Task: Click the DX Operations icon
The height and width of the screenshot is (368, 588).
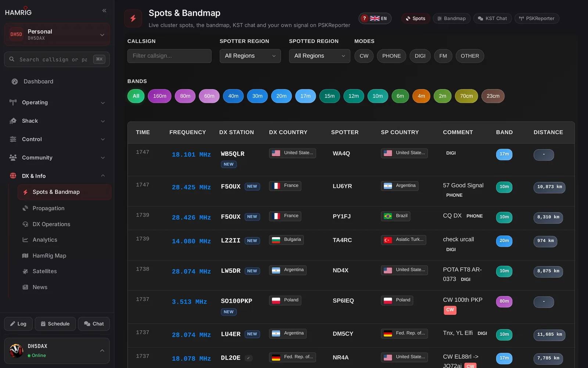Action: (25, 224)
